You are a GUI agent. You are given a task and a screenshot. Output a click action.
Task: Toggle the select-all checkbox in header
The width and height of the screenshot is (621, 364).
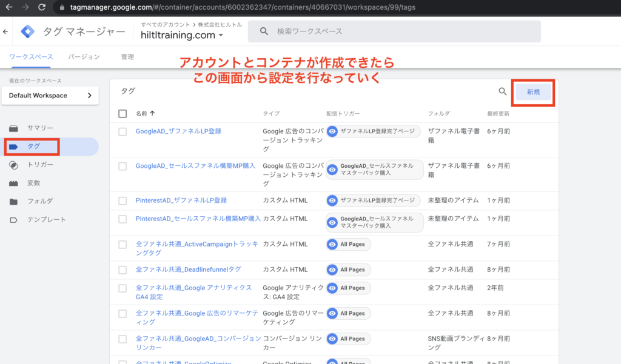[x=123, y=113]
